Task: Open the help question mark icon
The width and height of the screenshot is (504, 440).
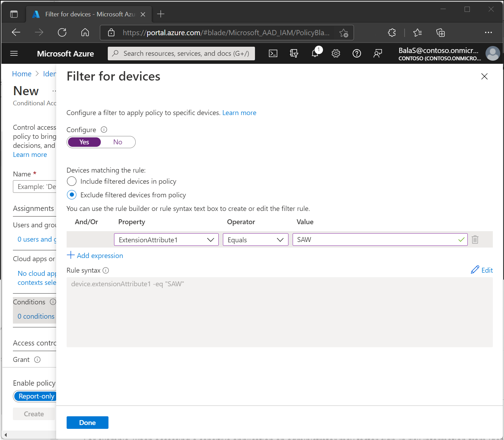Action: click(x=357, y=53)
